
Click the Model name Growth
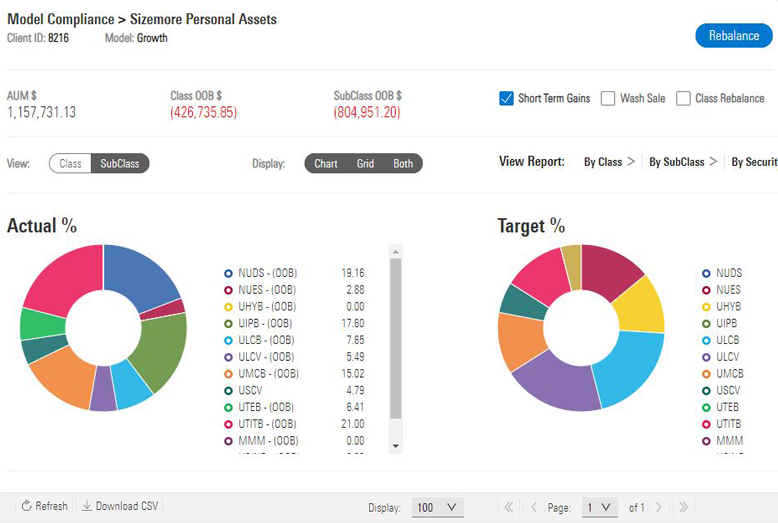point(152,38)
